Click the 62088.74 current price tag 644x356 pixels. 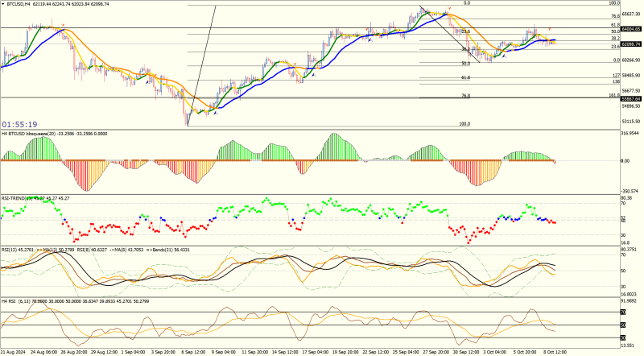click(x=631, y=44)
